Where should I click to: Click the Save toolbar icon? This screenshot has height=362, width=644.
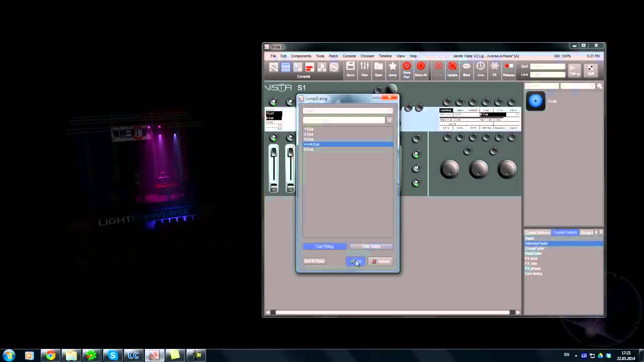click(x=350, y=69)
